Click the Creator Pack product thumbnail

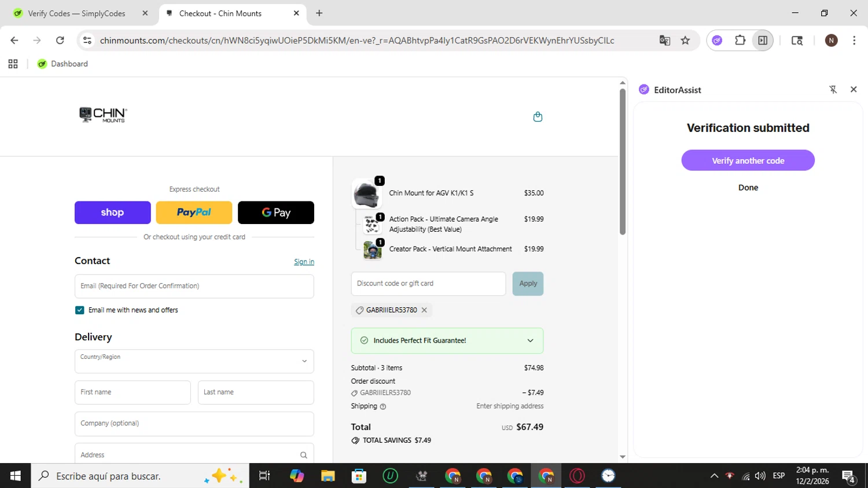click(372, 250)
